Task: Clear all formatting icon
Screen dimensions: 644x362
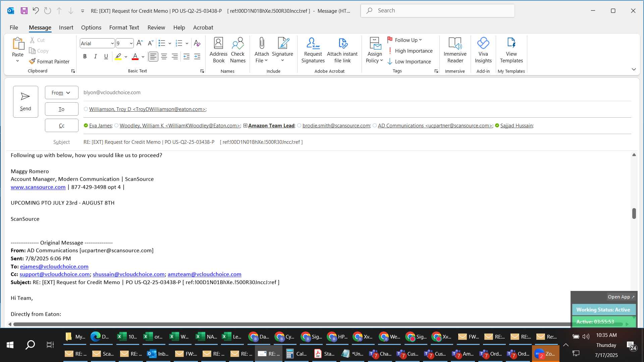Action: tap(197, 43)
